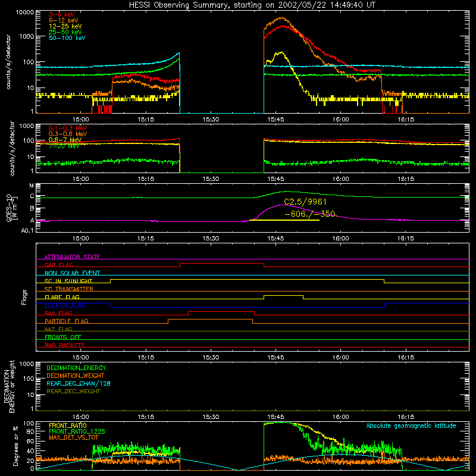Select the NON_SOLAR_EVENT flag label

click(72, 273)
